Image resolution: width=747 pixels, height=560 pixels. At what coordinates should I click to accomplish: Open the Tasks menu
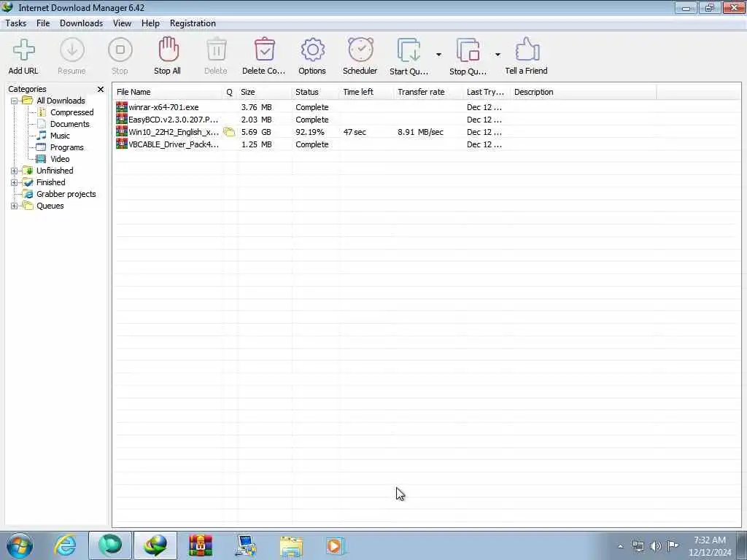click(x=16, y=23)
